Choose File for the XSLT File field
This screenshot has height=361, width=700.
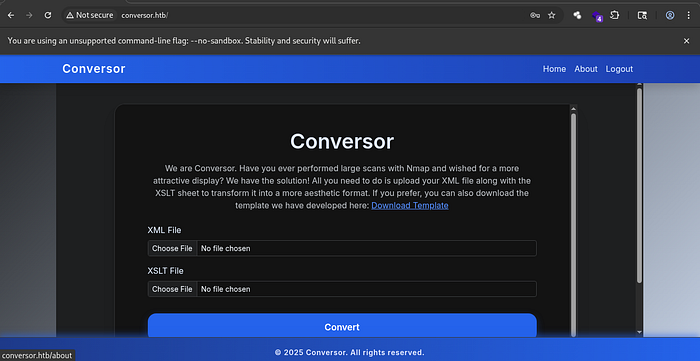click(x=172, y=289)
